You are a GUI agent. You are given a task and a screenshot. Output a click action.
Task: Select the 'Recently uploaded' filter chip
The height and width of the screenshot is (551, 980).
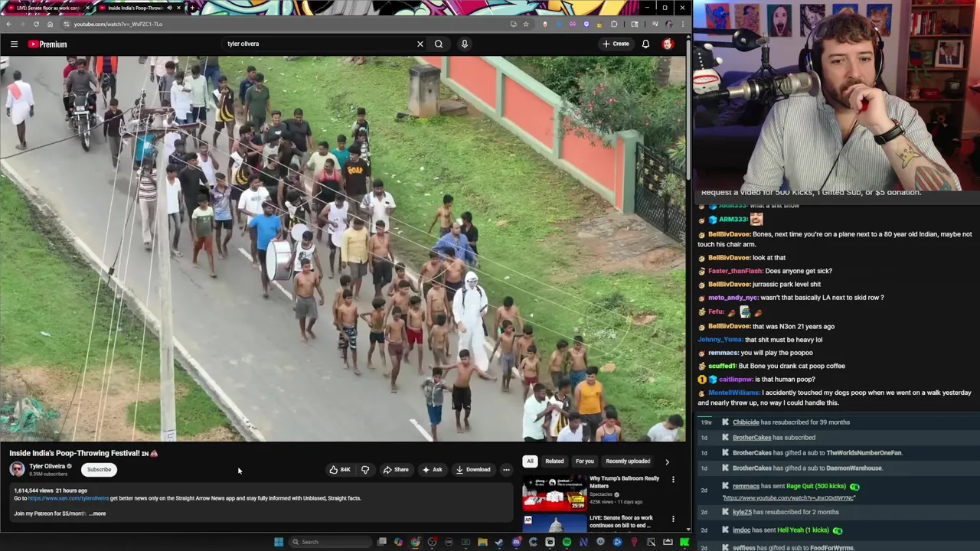click(x=628, y=461)
